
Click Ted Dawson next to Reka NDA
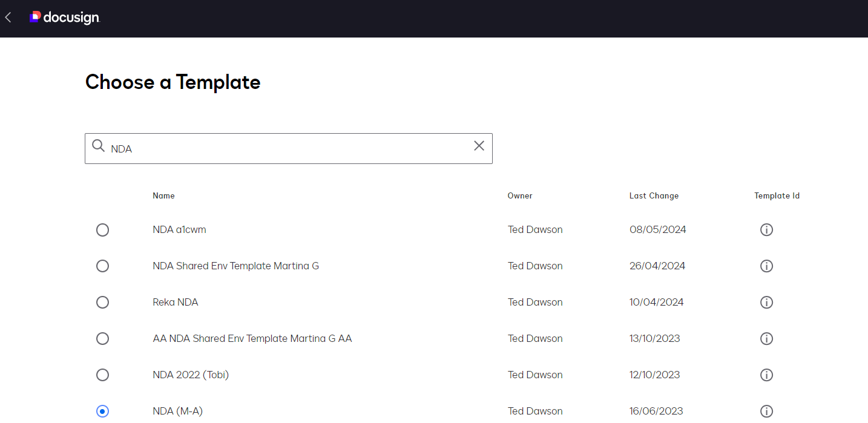535,302
